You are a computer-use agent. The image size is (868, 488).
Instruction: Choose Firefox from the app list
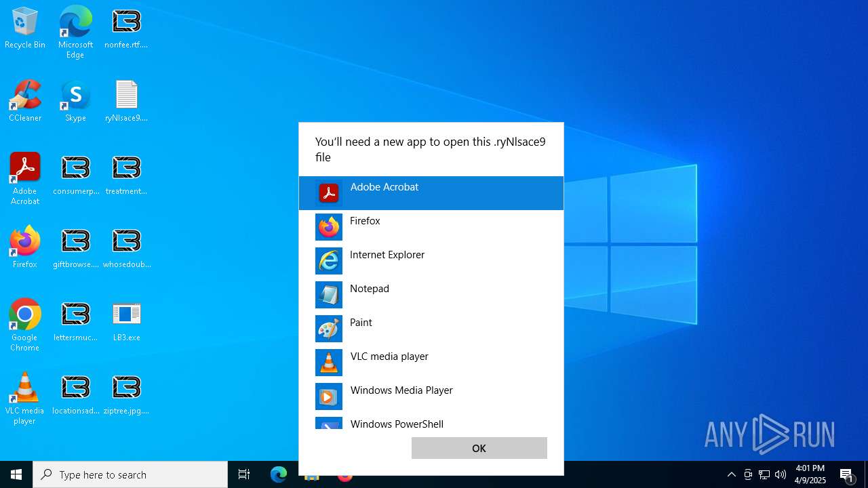pyautogui.click(x=431, y=227)
